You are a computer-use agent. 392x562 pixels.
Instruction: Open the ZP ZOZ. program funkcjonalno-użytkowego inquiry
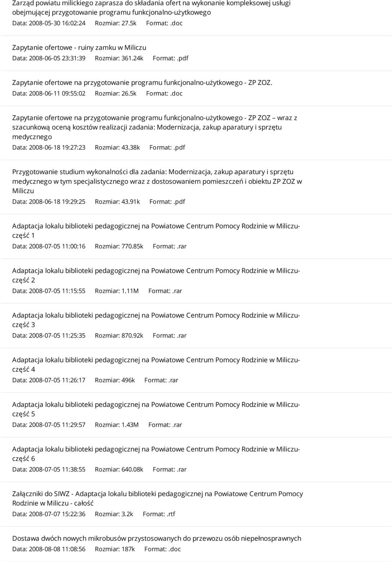click(x=142, y=82)
